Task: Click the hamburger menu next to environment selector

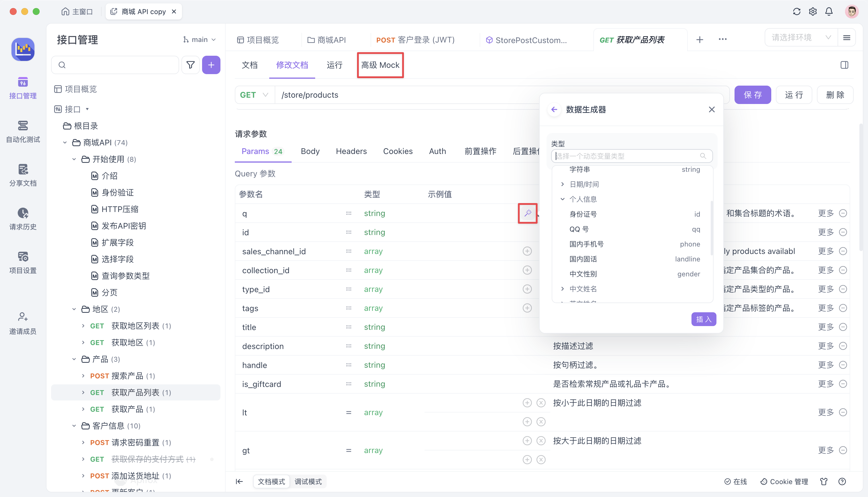Action: click(846, 38)
